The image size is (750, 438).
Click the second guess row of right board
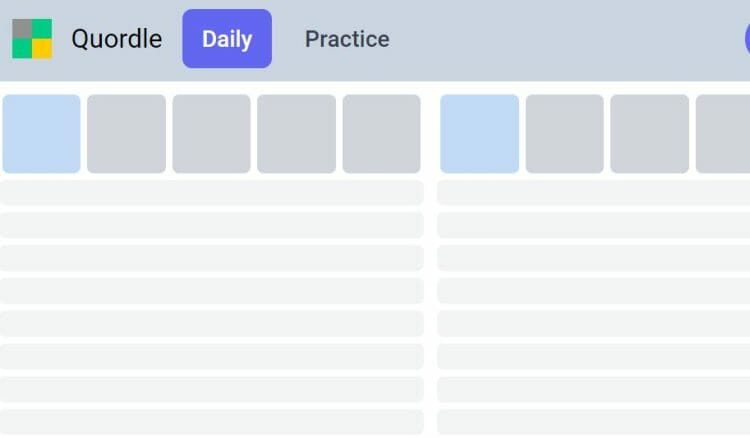[594, 193]
